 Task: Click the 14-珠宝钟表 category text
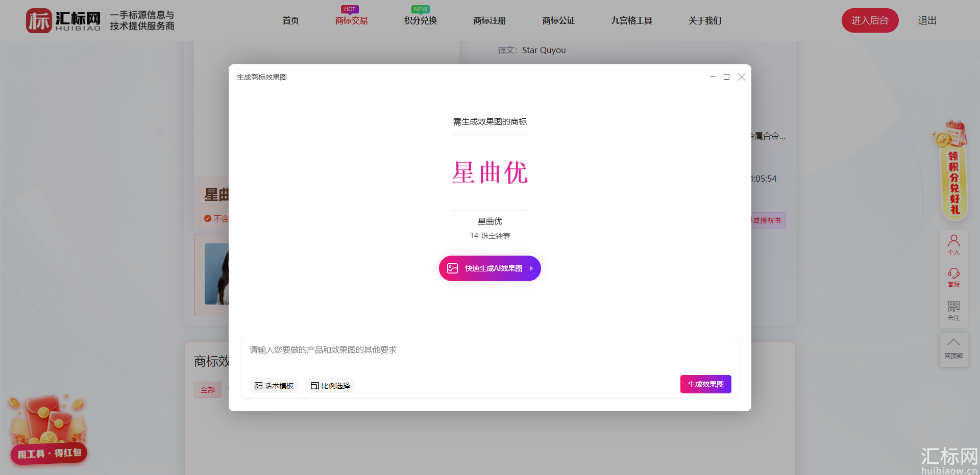490,236
